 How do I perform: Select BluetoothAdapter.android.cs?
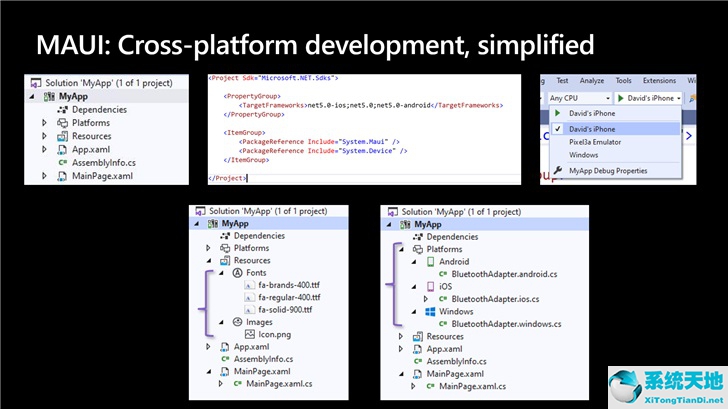(504, 274)
